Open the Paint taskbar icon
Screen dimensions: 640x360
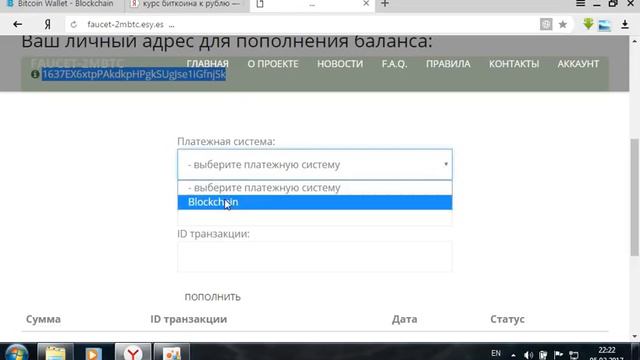pos(171,352)
